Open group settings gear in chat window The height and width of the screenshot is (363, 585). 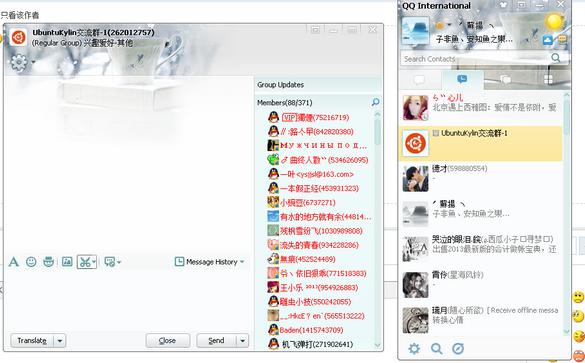point(19,62)
